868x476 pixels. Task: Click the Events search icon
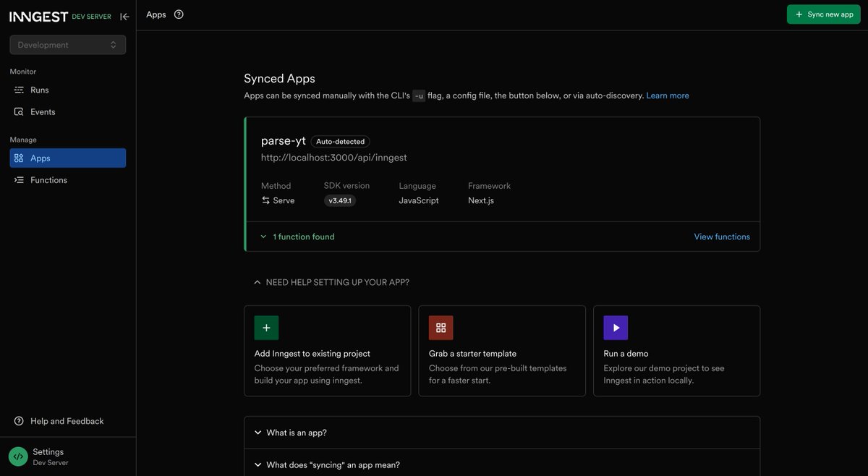coord(19,112)
